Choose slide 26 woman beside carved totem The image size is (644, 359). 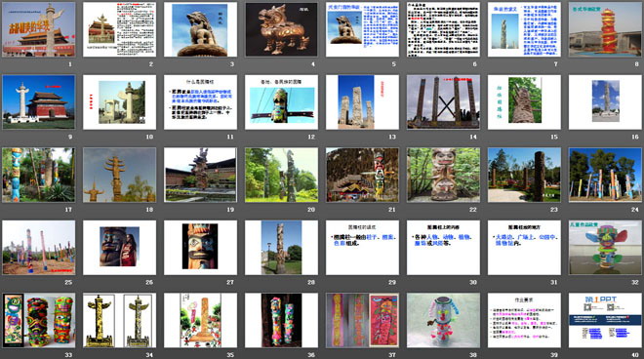tap(119, 247)
